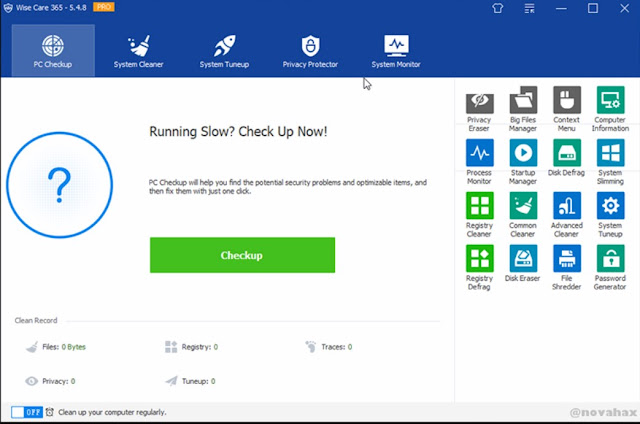640x424 pixels.
Task: Click the Files: 0 Bytes record
Action: coord(56,347)
